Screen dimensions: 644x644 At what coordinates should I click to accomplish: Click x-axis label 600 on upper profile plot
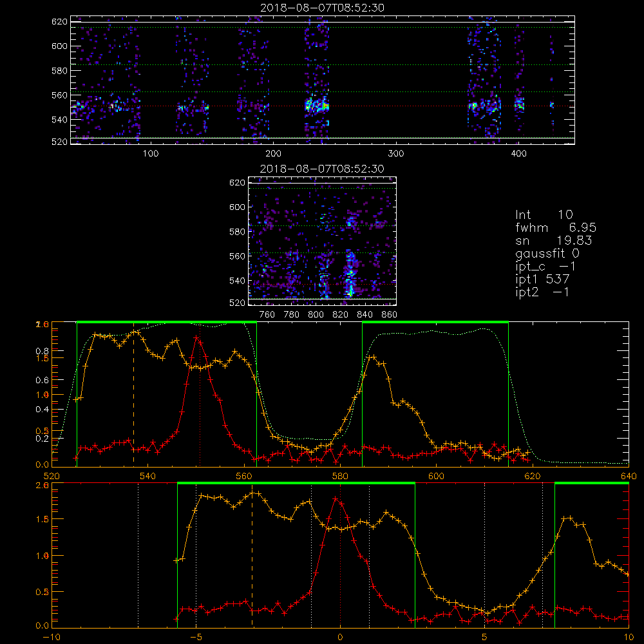click(x=436, y=476)
